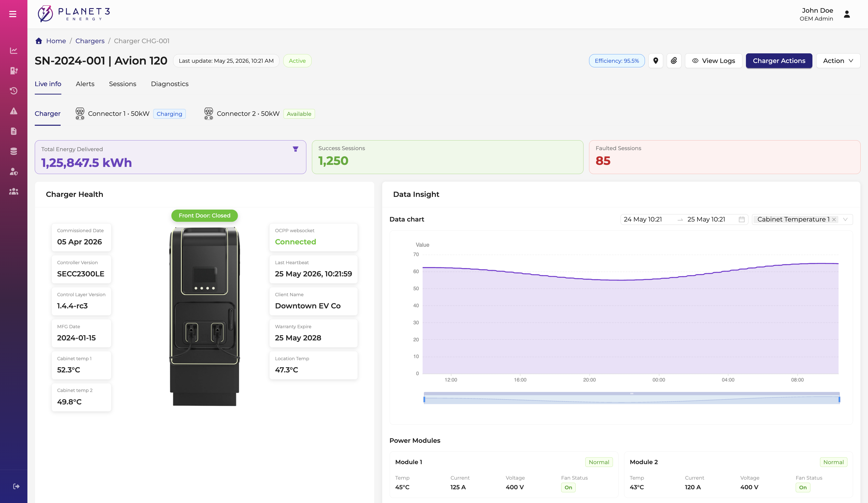Open the document reports sidebar icon
Screen dimensions: 868x503
(x=13, y=131)
